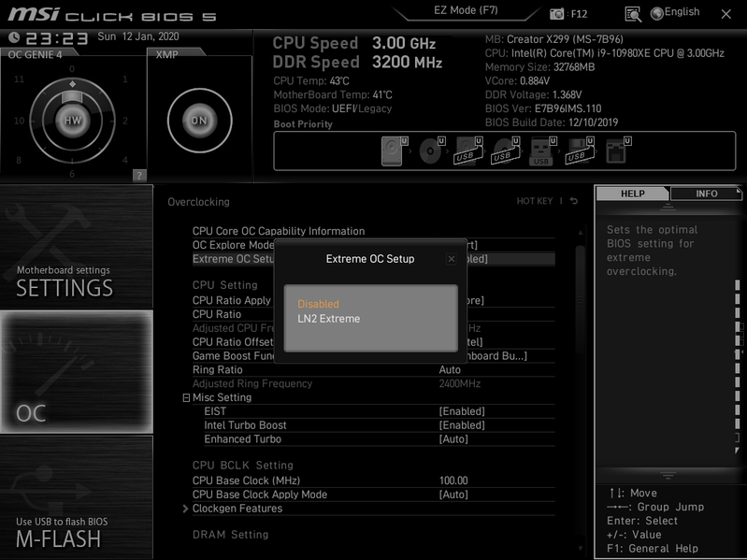Open the OC overclocking section
The image size is (747, 560).
click(77, 372)
